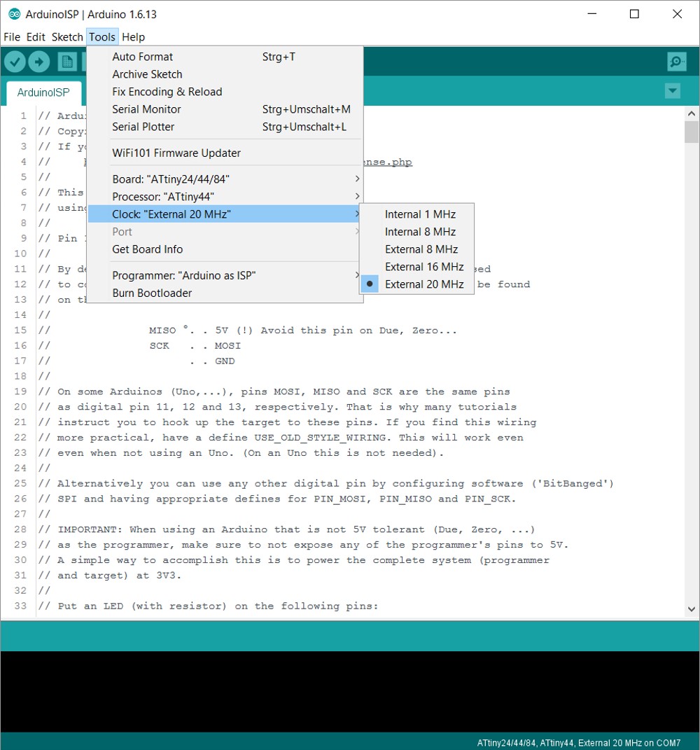
Task: Choose Archive Sketch
Action: [225, 74]
